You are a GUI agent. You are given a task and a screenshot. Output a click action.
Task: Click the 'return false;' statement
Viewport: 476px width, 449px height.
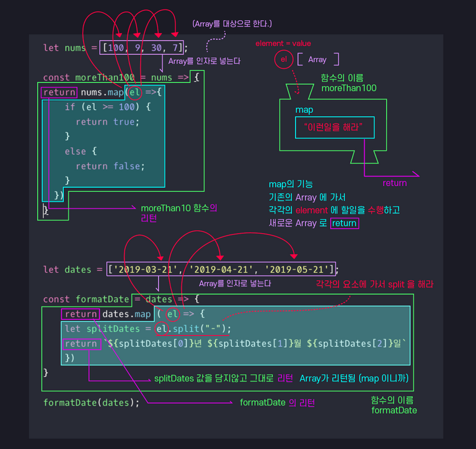(x=110, y=166)
